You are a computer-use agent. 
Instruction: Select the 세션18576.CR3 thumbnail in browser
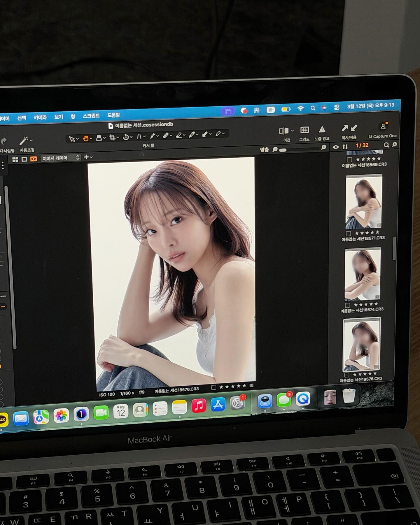tap(362, 345)
